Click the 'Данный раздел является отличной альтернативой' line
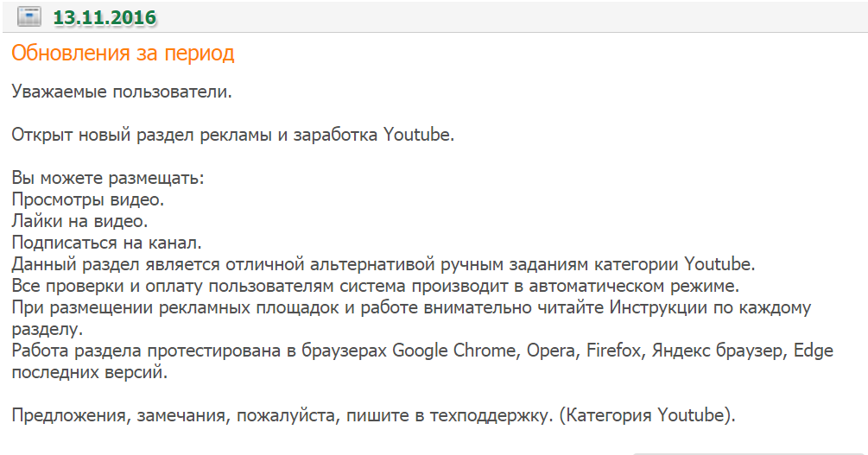 point(383,263)
